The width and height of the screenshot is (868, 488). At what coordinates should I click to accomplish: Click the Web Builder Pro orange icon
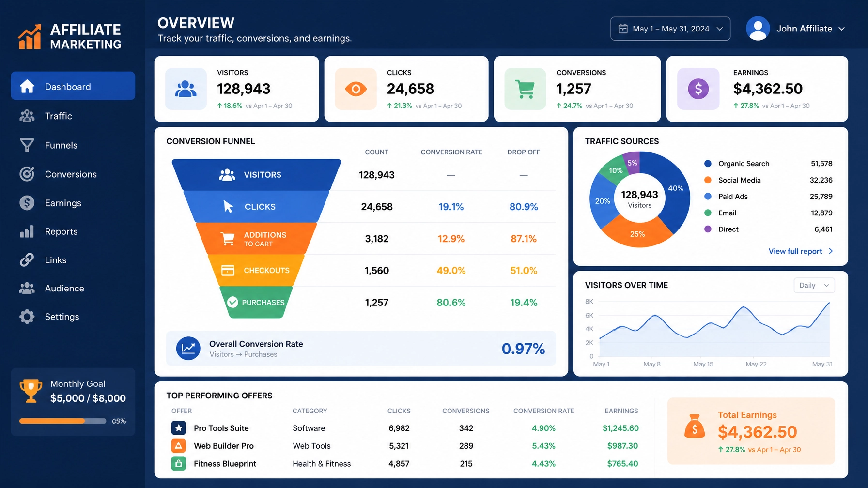coord(179,446)
